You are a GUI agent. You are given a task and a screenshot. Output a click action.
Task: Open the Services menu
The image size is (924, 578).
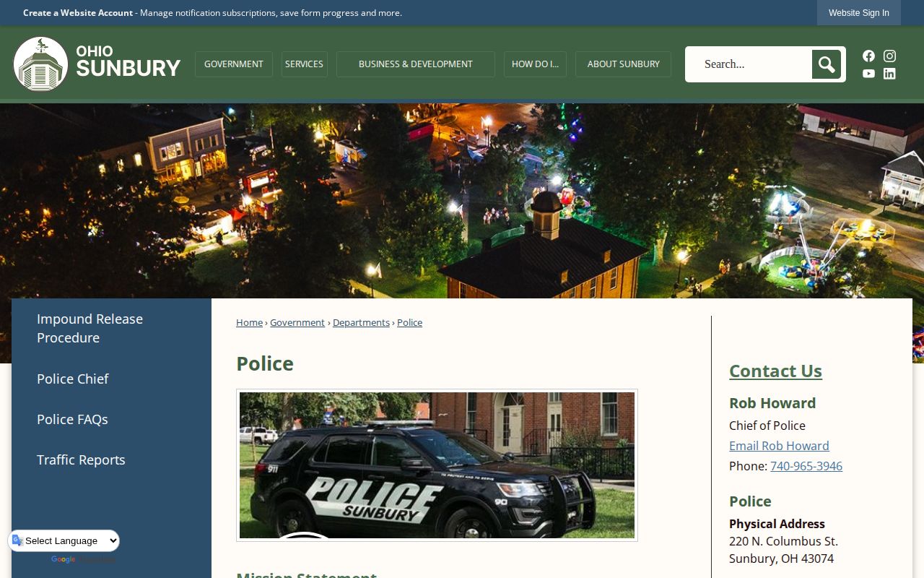click(304, 64)
